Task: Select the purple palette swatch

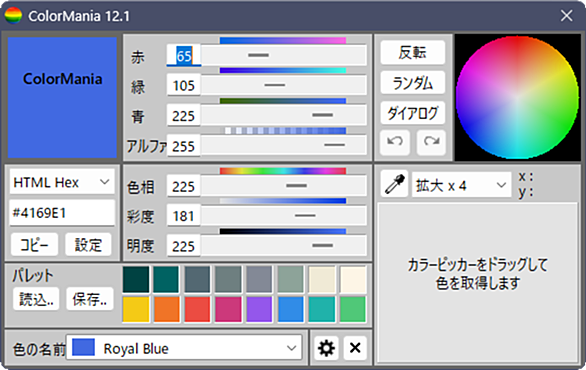Action: pos(259,309)
